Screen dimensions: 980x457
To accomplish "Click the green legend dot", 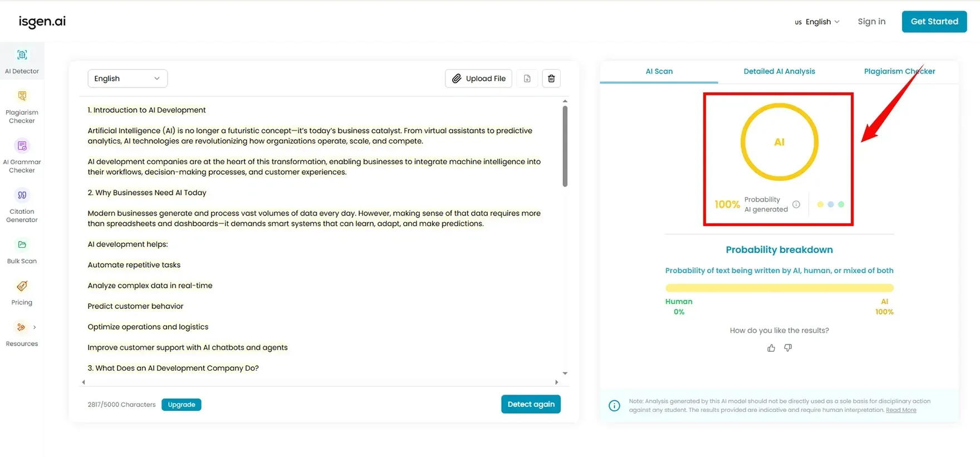I will tap(841, 204).
